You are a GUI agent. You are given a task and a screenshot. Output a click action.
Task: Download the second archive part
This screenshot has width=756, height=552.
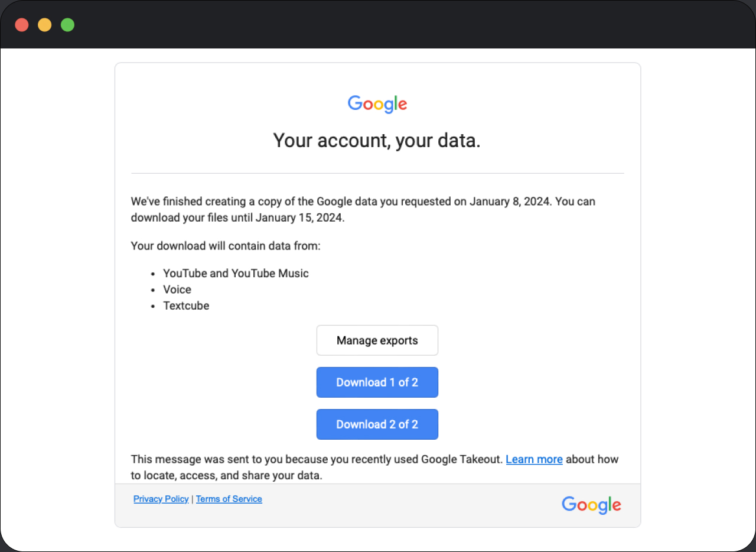(377, 424)
